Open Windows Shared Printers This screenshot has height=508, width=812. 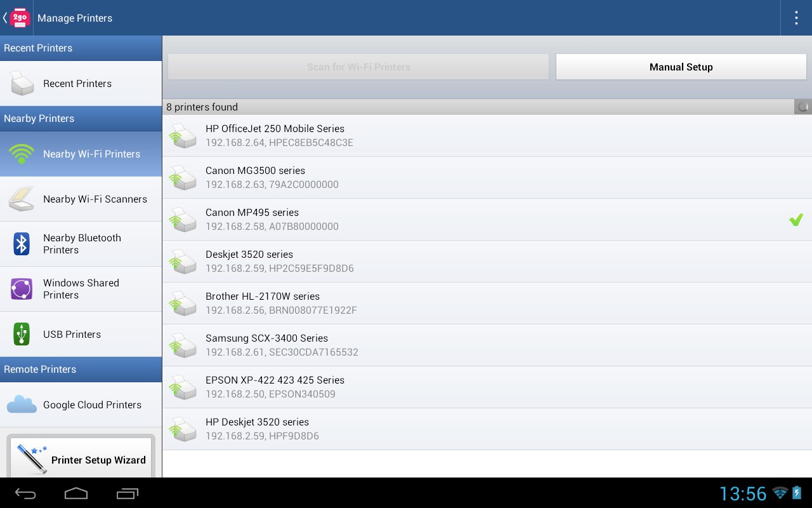(x=81, y=289)
